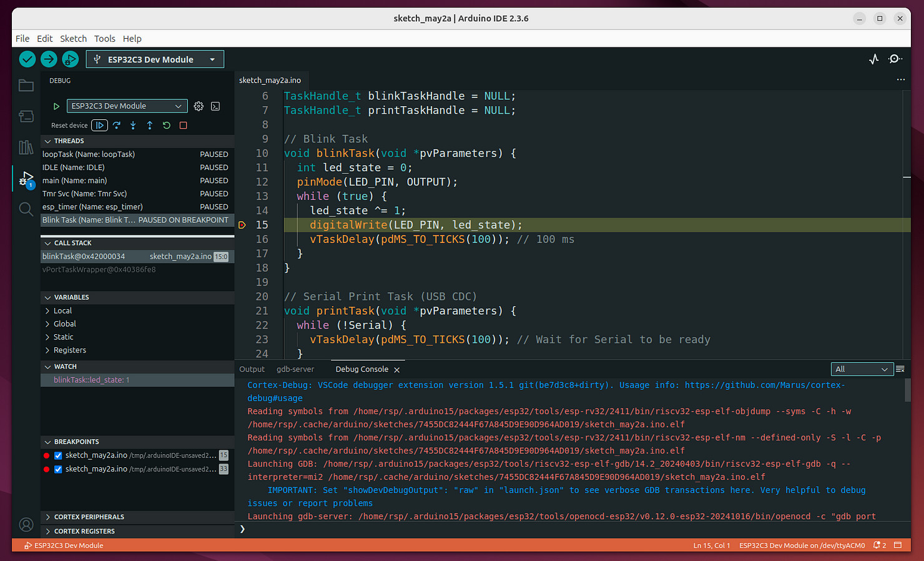Viewport: 924px width, 561px height.
Task: Click the ESP32C3 Dev Module debug status item
Action: [64, 545]
